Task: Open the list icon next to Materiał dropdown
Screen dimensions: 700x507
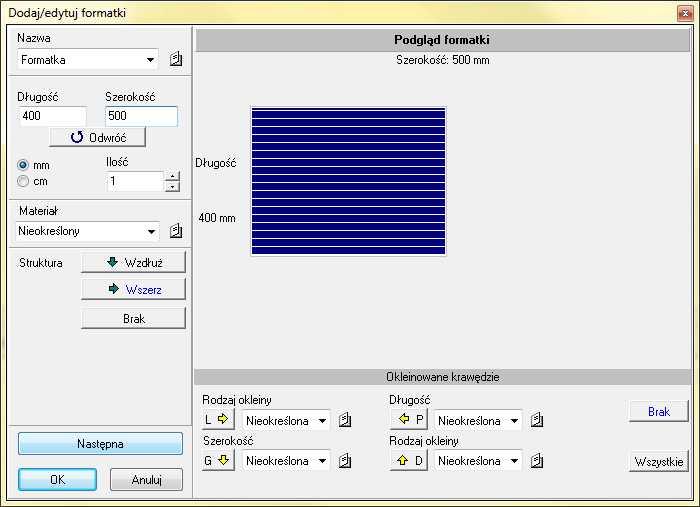Action: [x=176, y=231]
